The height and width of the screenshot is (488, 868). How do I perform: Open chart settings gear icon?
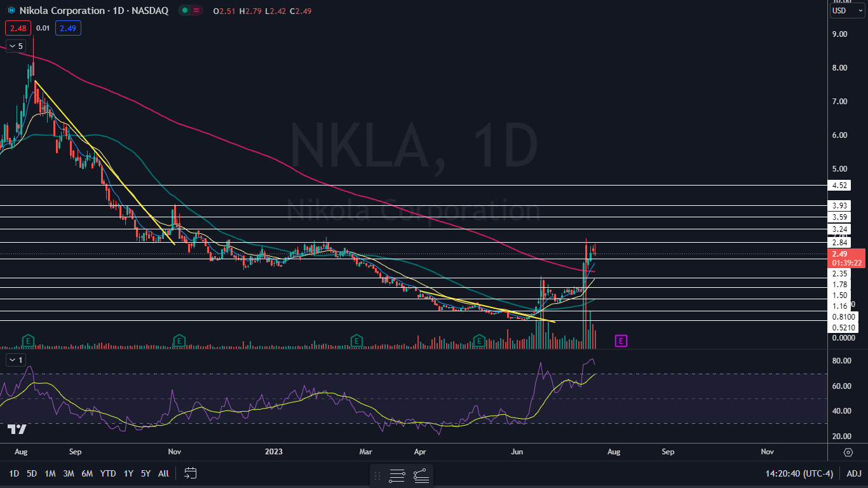click(848, 452)
